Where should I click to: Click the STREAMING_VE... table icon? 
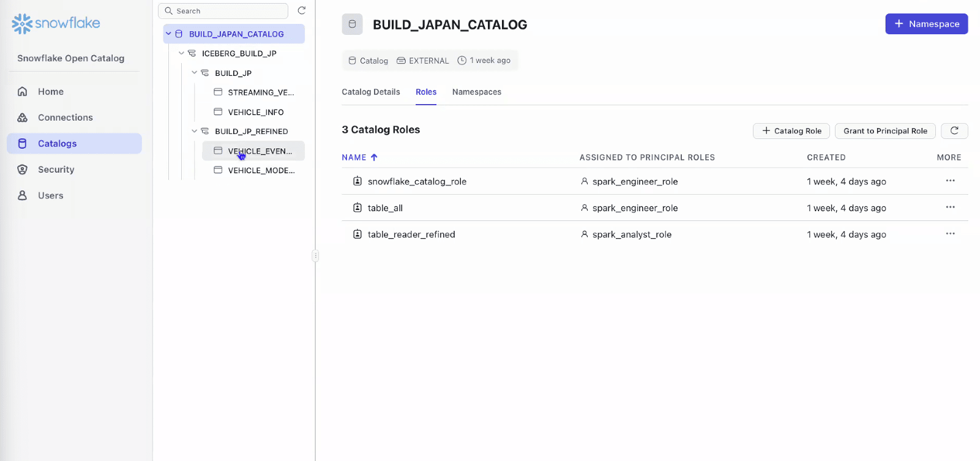pyautogui.click(x=218, y=92)
